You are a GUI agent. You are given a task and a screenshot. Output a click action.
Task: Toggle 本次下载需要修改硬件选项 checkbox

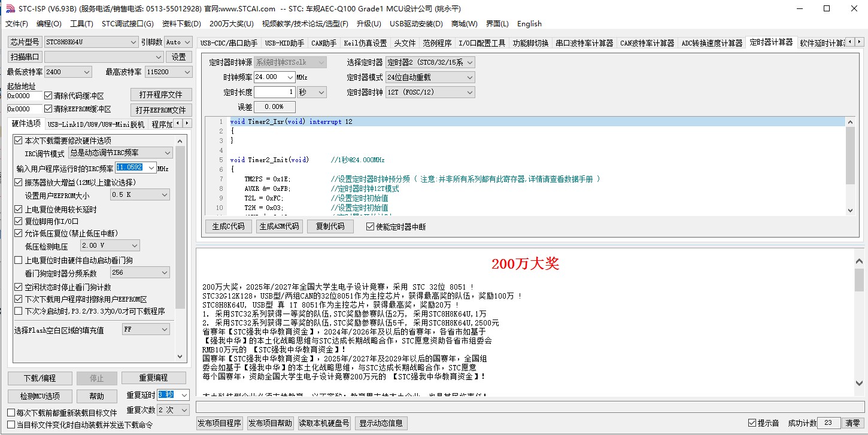coord(19,141)
